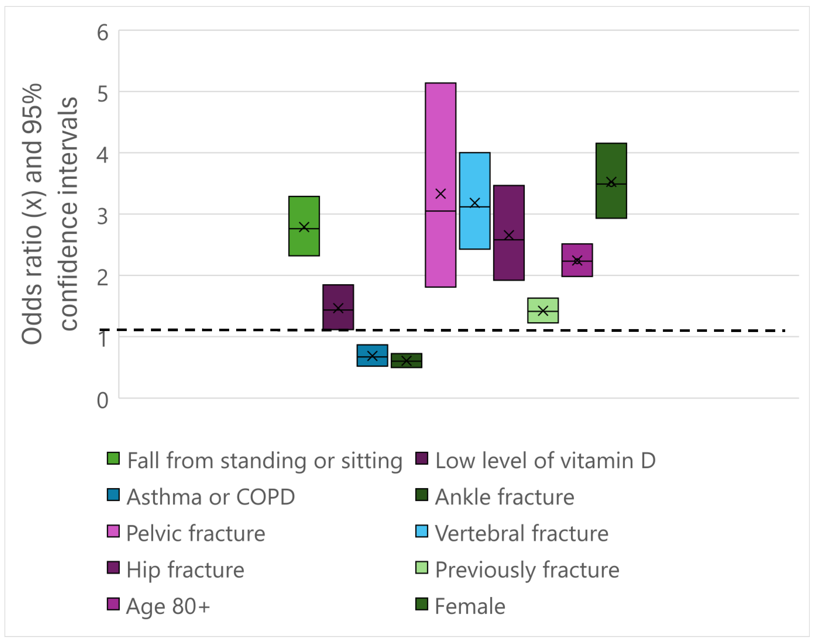Image resolution: width=816 pixels, height=644 pixels.
Task: Click the tall pink Pelvic fracture box
Action: tap(440, 185)
